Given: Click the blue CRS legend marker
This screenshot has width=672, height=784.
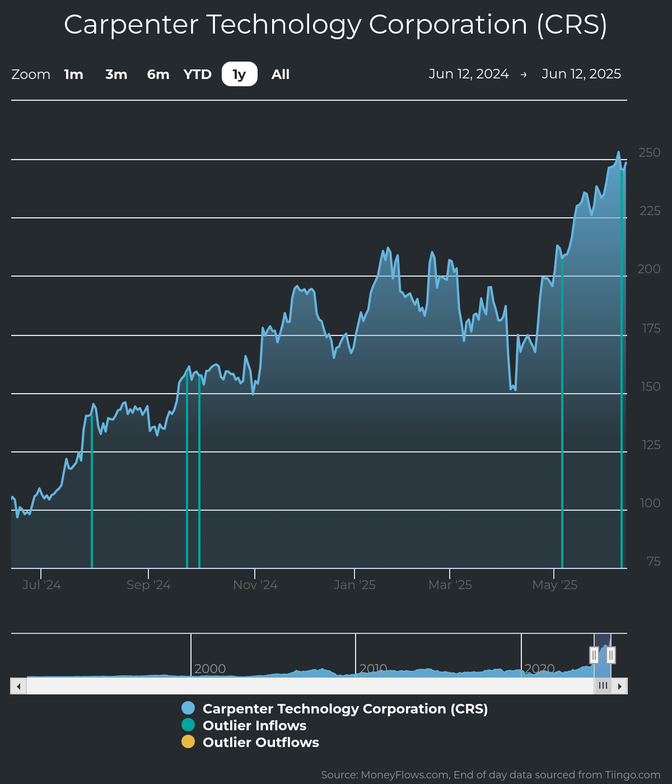Looking at the screenshot, I should click(x=188, y=708).
